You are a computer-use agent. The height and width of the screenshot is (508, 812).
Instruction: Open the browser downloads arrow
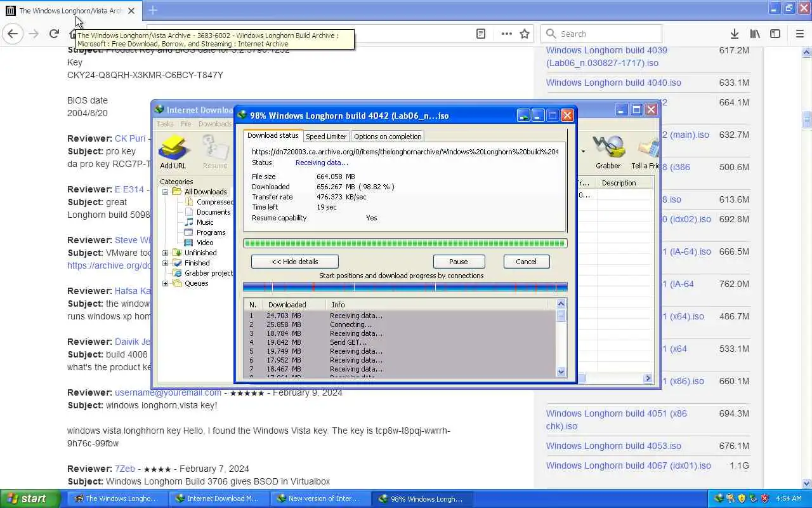click(x=734, y=34)
